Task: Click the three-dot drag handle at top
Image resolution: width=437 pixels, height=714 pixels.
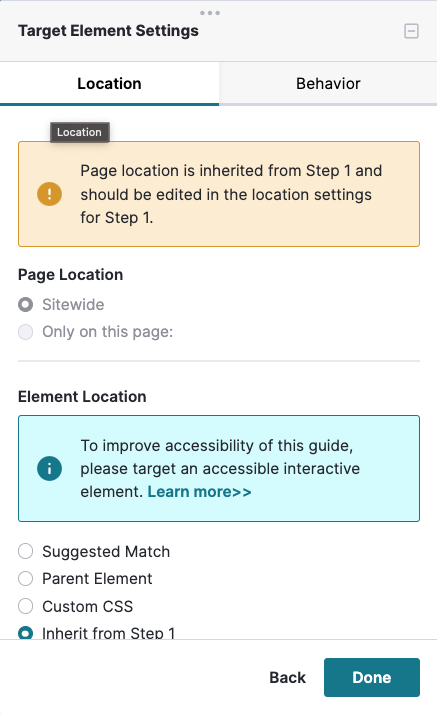Action: [210, 13]
